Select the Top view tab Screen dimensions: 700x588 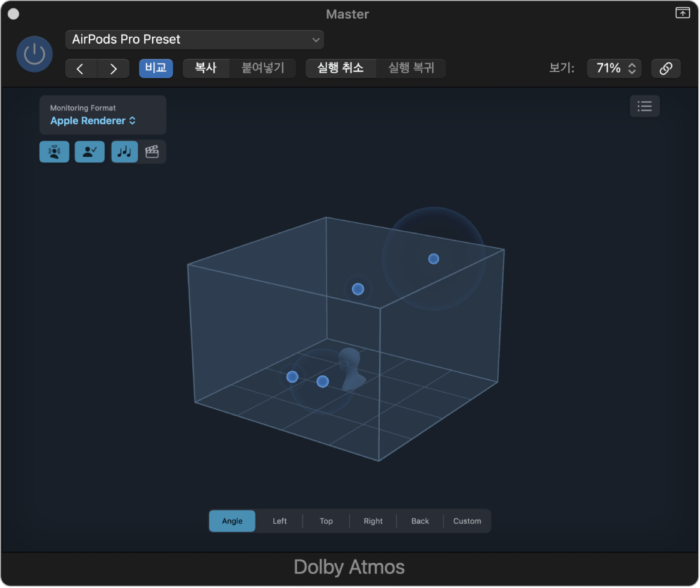point(326,521)
